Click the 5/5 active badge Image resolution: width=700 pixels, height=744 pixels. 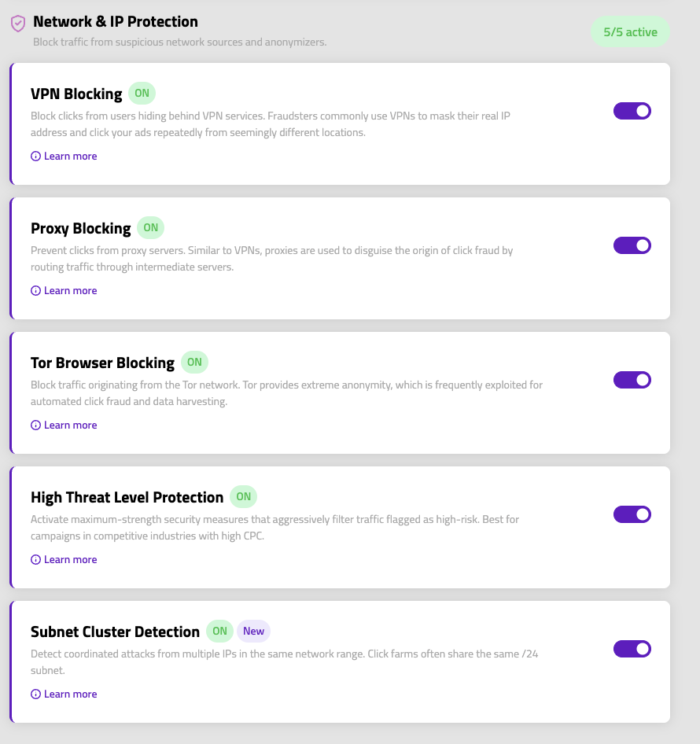tap(630, 31)
